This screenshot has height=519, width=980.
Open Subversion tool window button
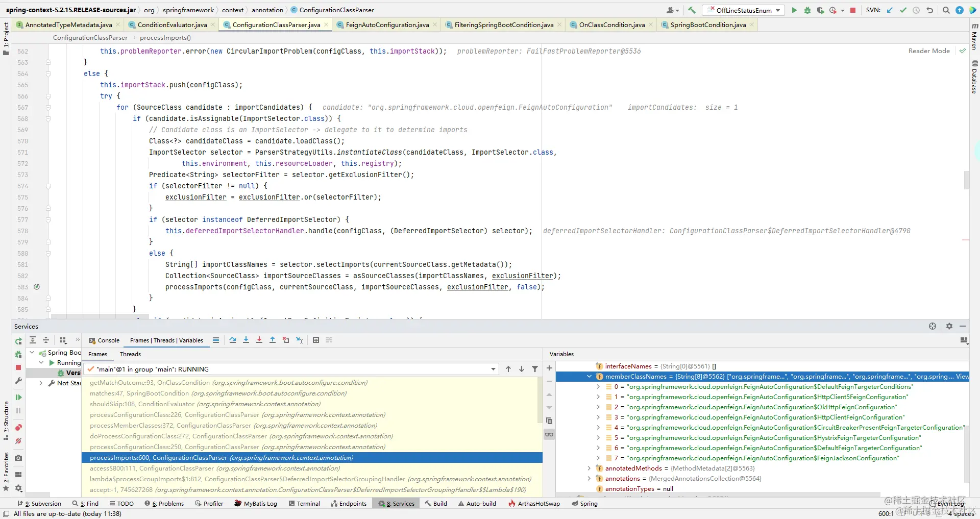pyautogui.click(x=39, y=504)
